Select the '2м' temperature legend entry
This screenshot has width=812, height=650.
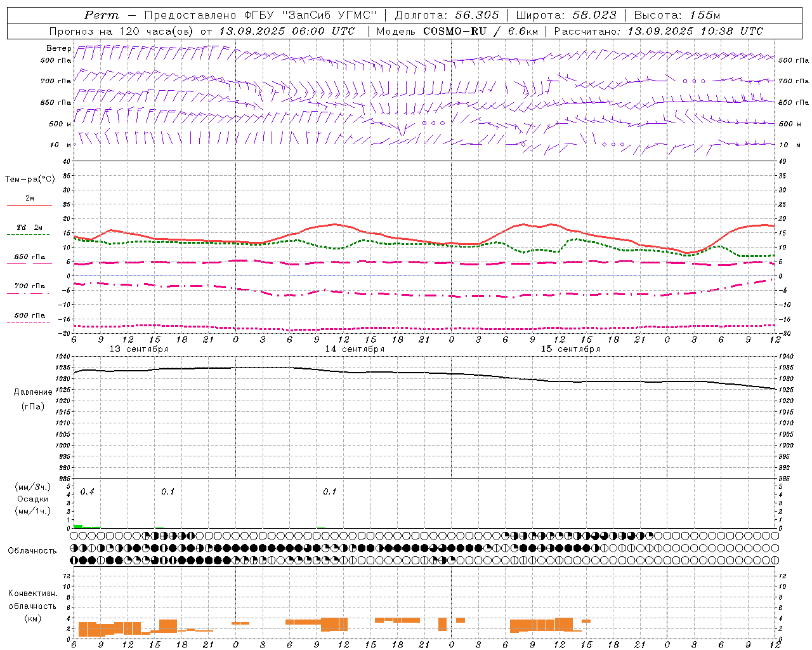(29, 198)
